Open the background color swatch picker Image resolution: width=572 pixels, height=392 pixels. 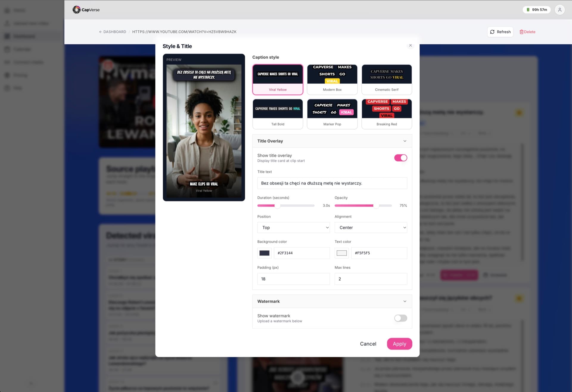click(264, 253)
